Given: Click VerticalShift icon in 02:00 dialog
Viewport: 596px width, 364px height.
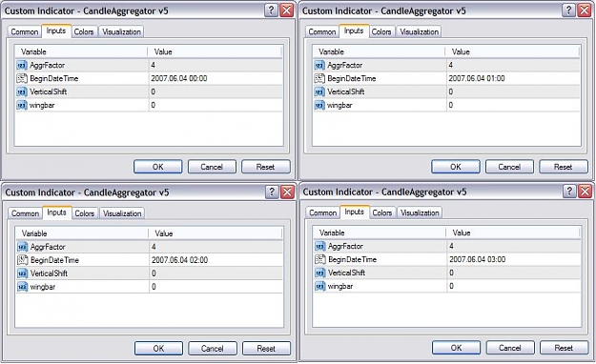Looking at the screenshot, I should [x=23, y=273].
